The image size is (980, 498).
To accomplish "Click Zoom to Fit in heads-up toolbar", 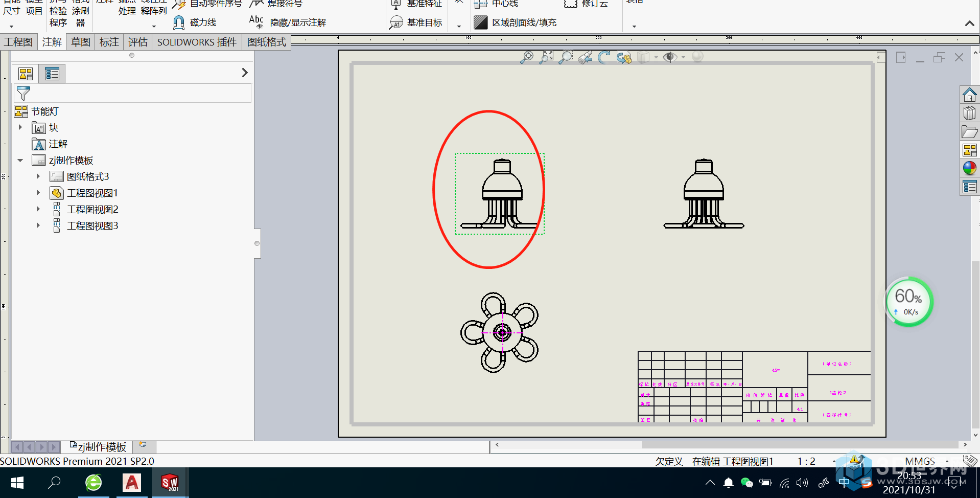I will pos(527,57).
